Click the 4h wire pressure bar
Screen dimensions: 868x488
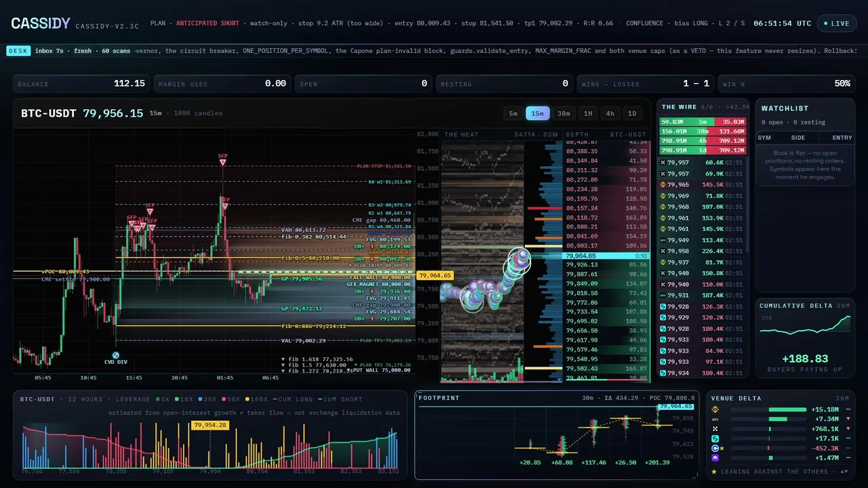703,141
